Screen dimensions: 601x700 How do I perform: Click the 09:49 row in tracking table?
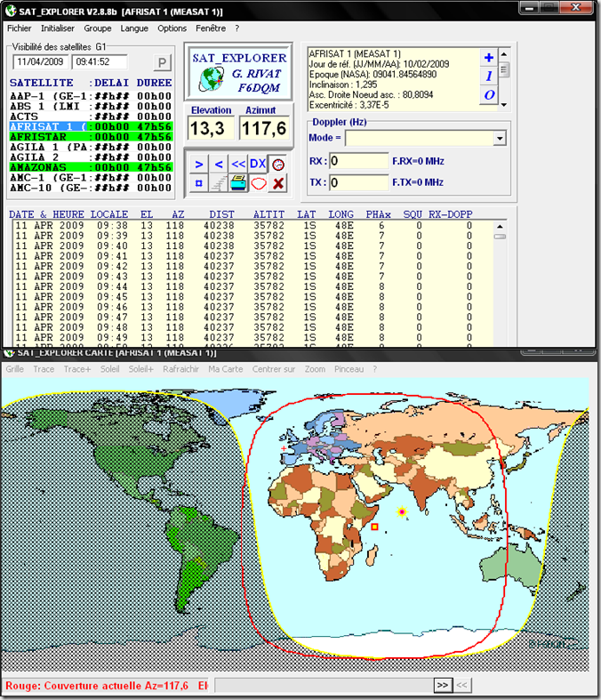click(x=252, y=337)
